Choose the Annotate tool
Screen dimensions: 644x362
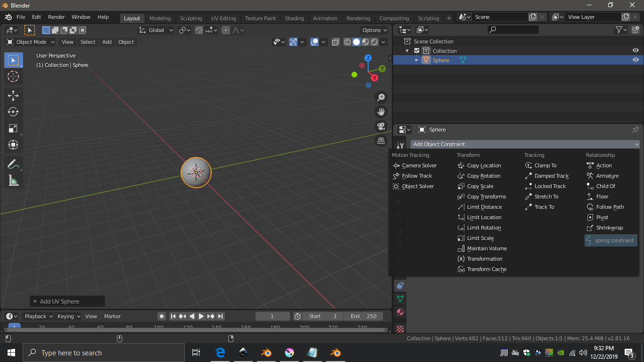[13, 164]
